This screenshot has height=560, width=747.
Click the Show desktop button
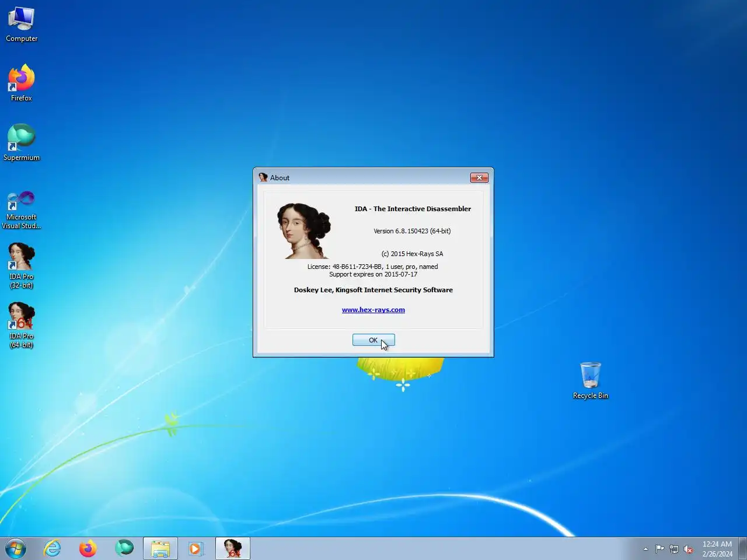pyautogui.click(x=742, y=548)
